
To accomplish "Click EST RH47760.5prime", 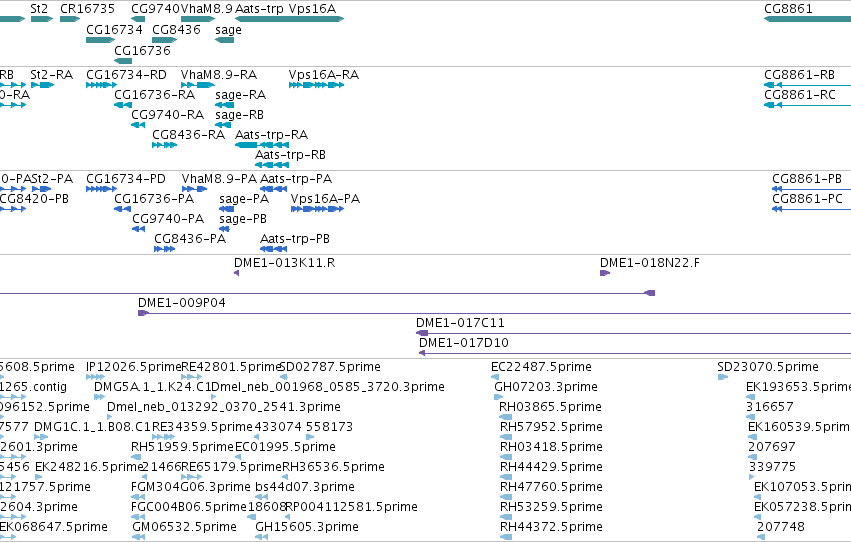I will [x=506, y=498].
